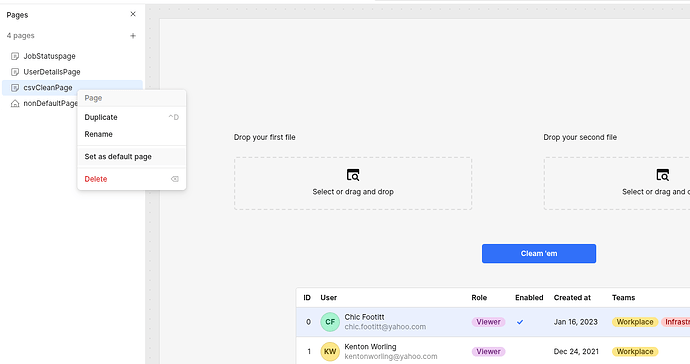The height and width of the screenshot is (364, 690).
Task: Click the Clean 'em button
Action: click(x=539, y=254)
